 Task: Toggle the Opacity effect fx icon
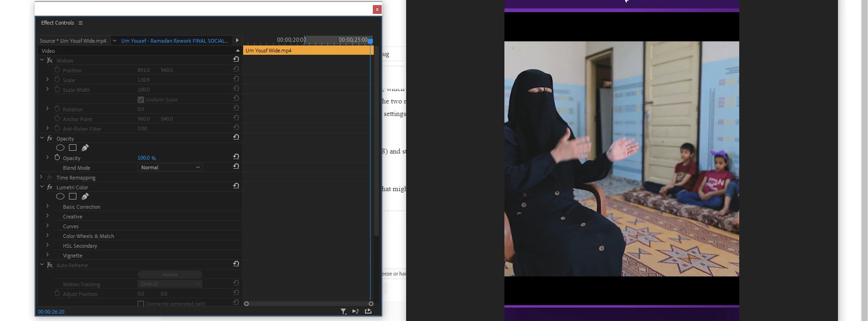tap(50, 138)
